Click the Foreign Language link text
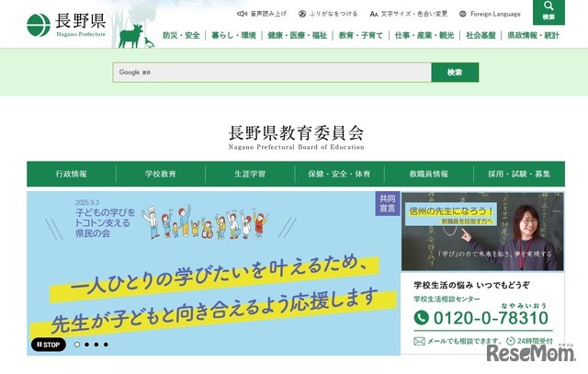Viewport: 588px width, 374px height. pos(495,14)
